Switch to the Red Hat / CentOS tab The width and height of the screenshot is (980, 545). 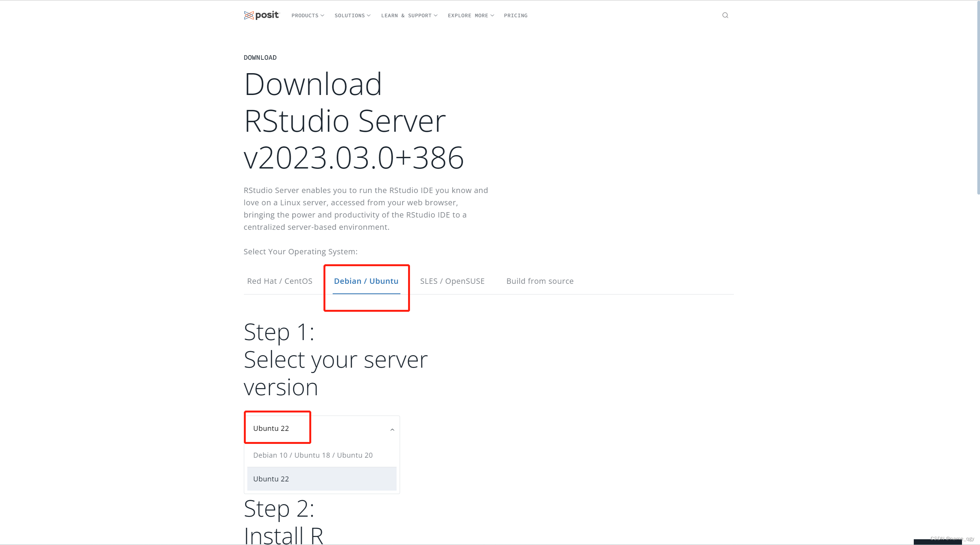[279, 281]
